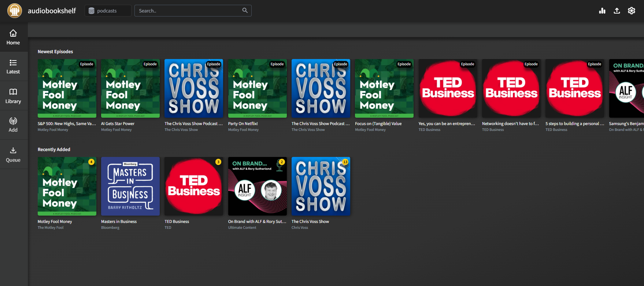Open Add podcast in sidebar
The height and width of the screenshot is (286, 644).
click(x=13, y=125)
